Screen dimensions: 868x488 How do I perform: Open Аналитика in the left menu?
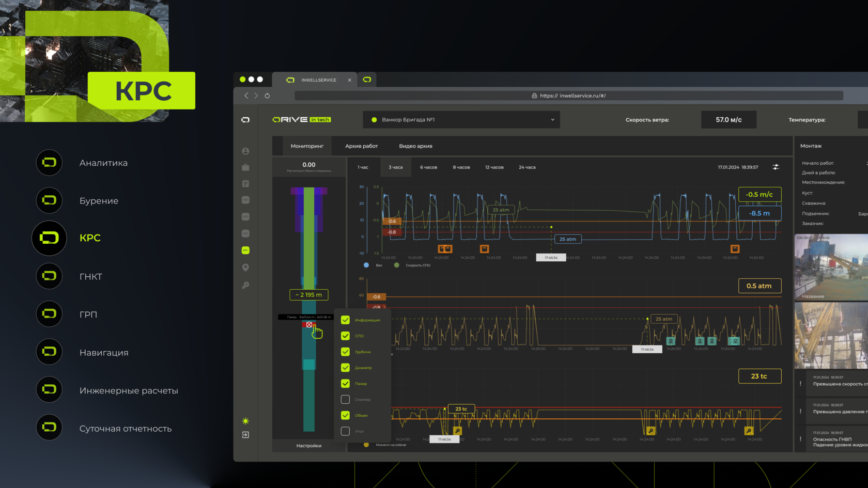104,163
